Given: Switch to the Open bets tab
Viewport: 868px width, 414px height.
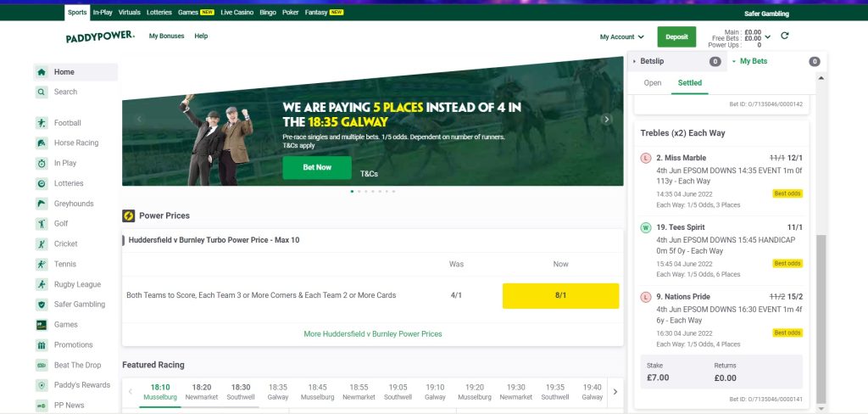Looking at the screenshot, I should [653, 83].
